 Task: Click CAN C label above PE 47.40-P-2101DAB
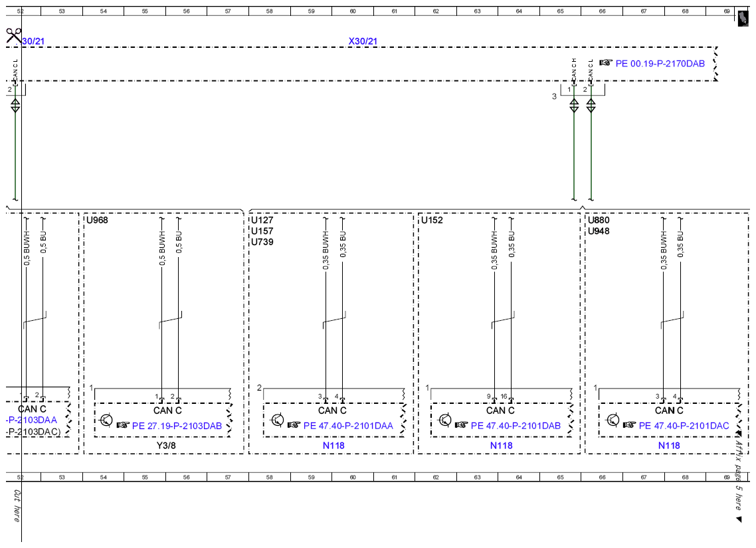pyautogui.click(x=500, y=411)
